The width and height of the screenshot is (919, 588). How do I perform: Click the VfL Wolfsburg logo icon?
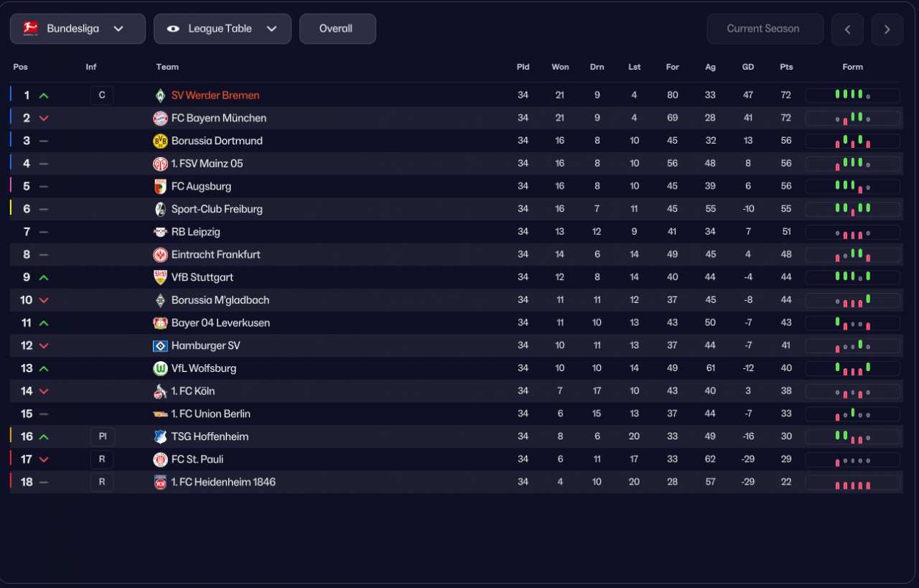click(x=160, y=368)
